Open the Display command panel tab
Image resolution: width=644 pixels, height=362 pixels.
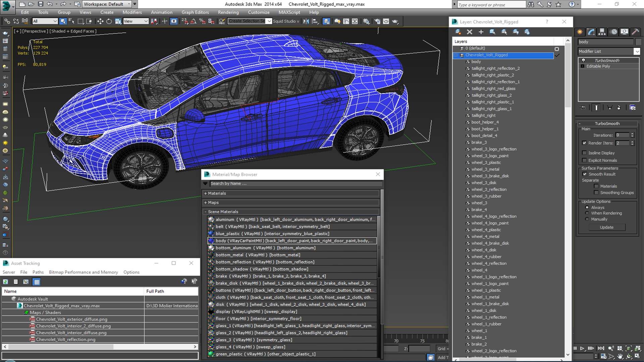tap(625, 32)
